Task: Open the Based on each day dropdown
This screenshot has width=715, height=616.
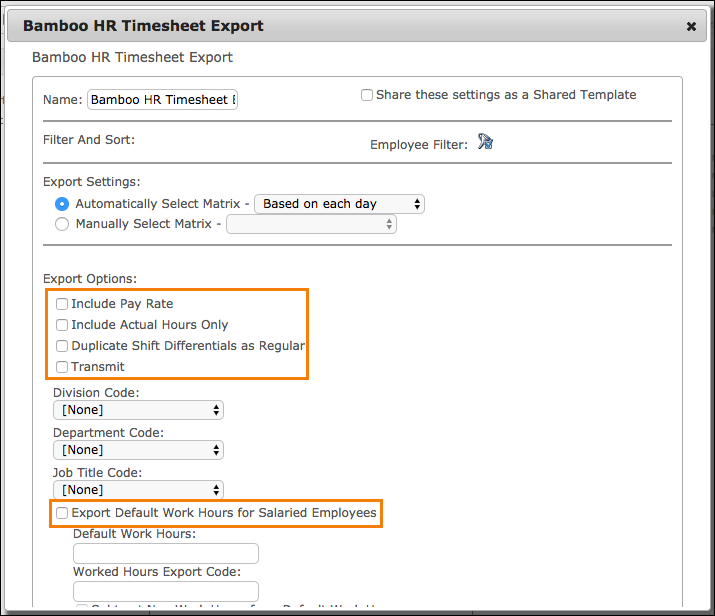Action: 339,204
